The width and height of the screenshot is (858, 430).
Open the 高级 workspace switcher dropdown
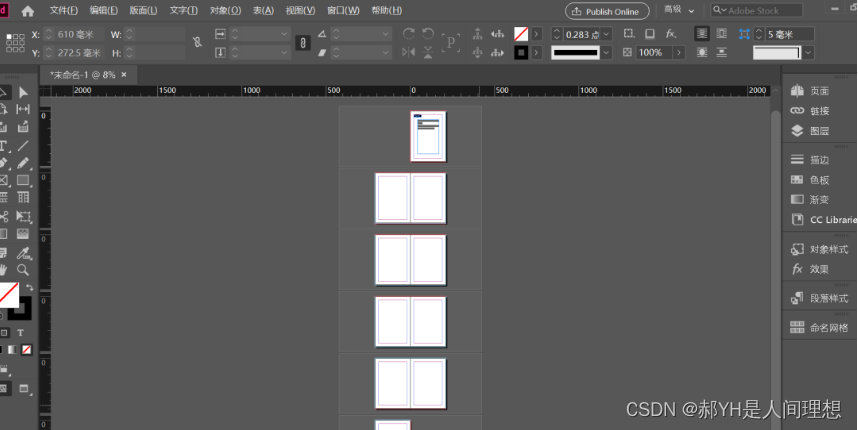pos(679,10)
